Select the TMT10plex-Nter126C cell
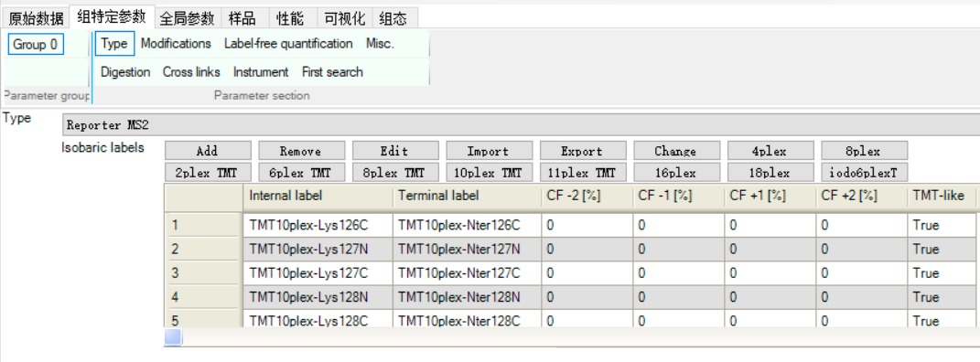The image size is (980, 362). pos(468,225)
